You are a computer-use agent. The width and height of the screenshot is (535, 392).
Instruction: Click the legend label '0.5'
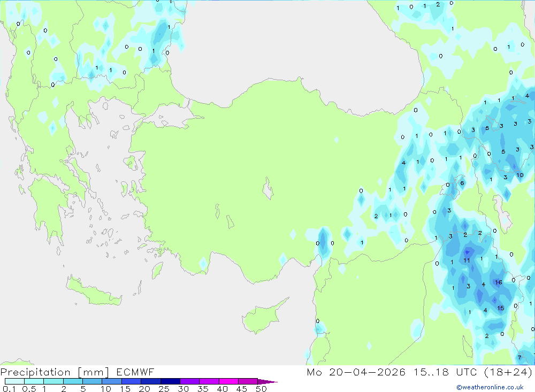point(29,389)
